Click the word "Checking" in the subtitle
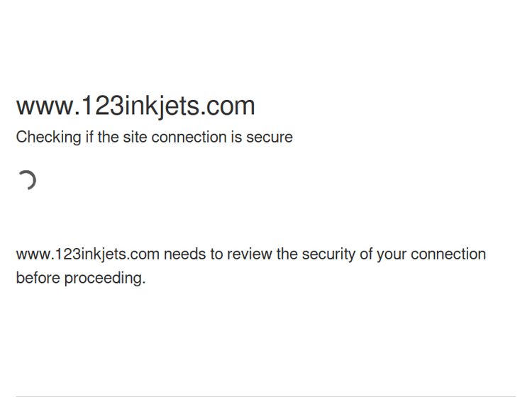This screenshot has height=399, width=532. (x=48, y=137)
